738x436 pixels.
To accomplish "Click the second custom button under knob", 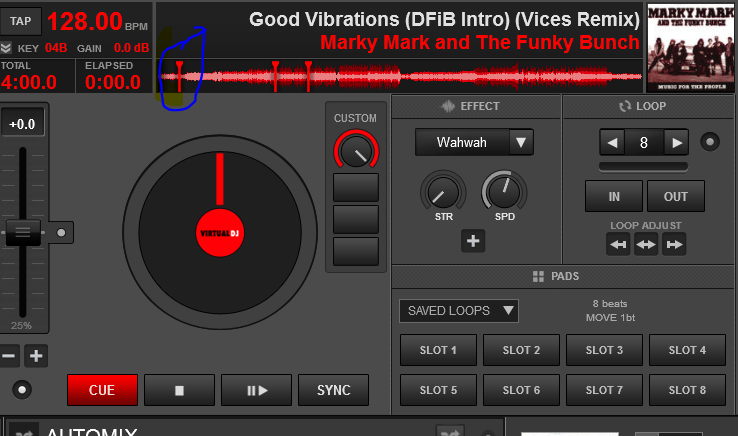I will point(356,219).
